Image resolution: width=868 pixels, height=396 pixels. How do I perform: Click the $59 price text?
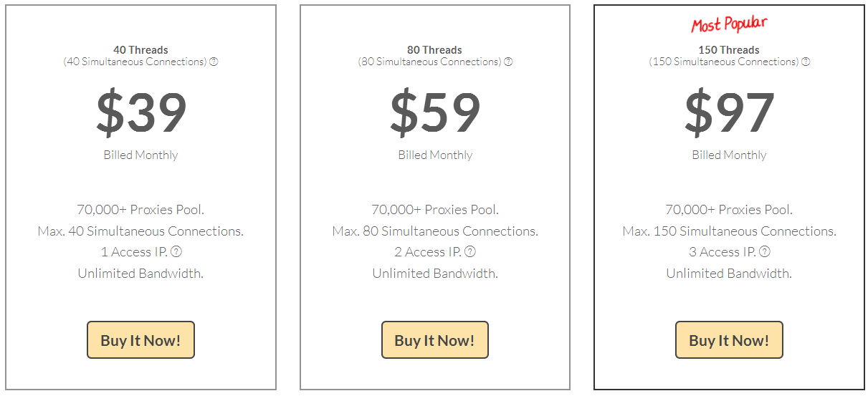[435, 113]
